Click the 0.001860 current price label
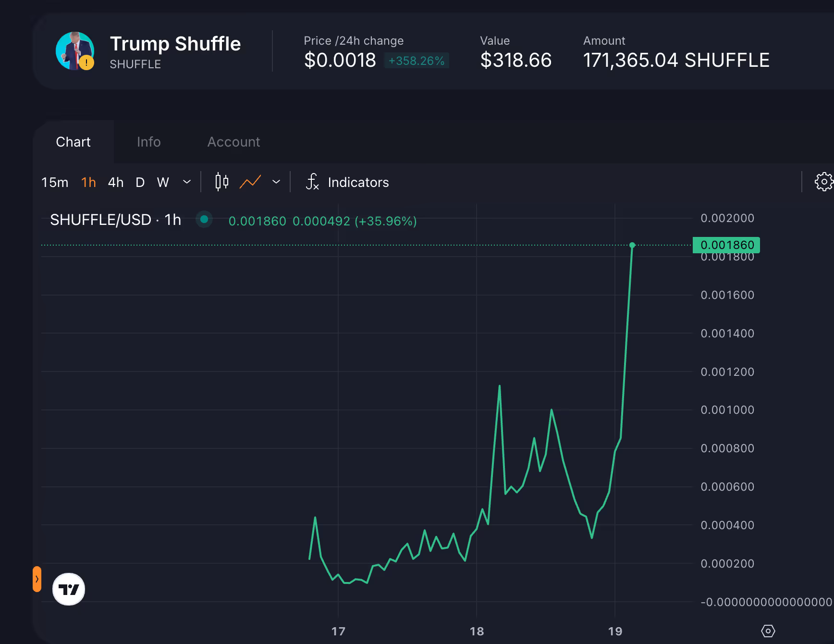 pyautogui.click(x=726, y=245)
